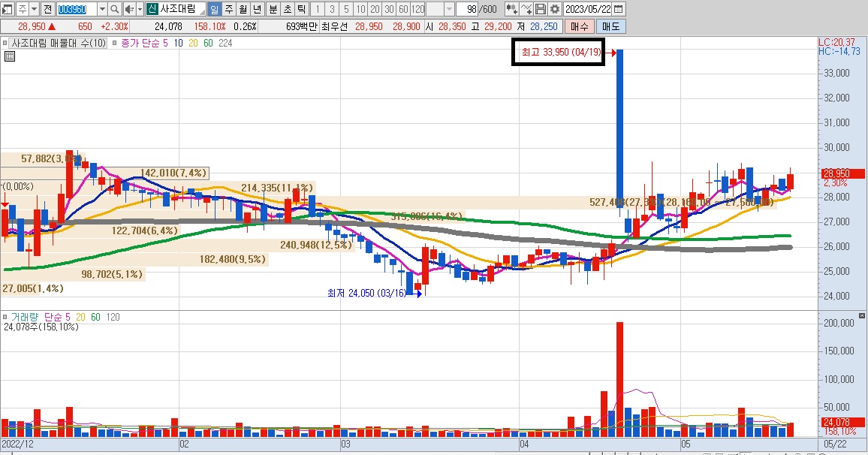Click the 142,010(7.4%) volume profile label
868x455 pixels.
tap(173, 173)
